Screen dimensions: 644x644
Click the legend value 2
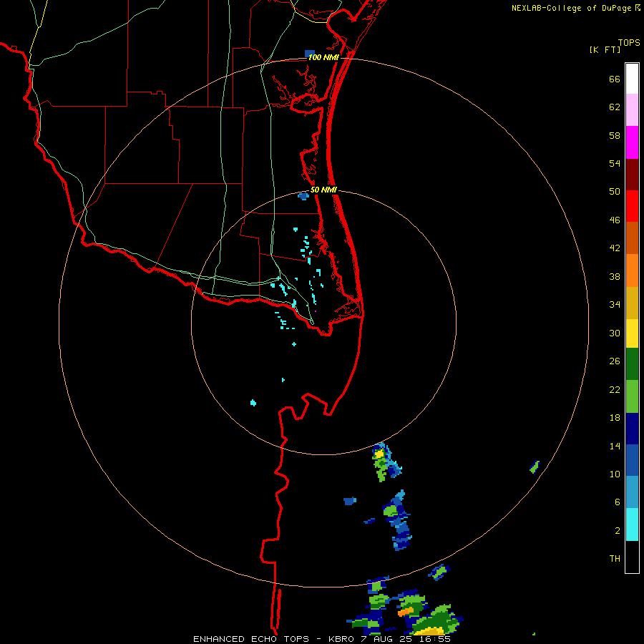click(x=618, y=531)
